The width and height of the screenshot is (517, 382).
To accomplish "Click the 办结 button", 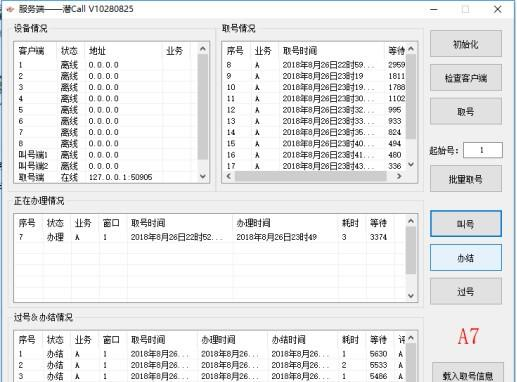I will pyautogui.click(x=466, y=258).
